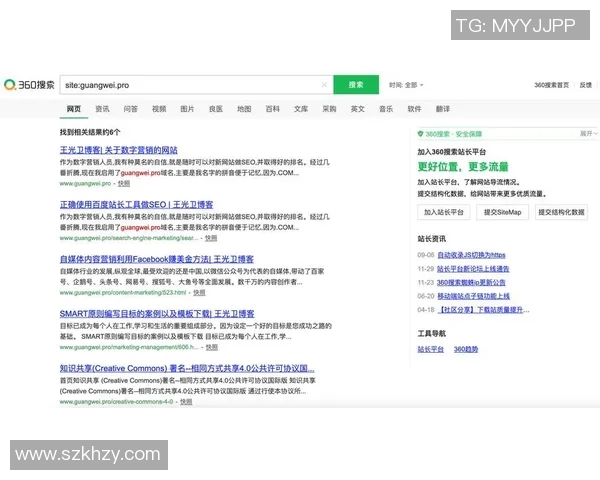Open the 地图 tab
This screenshot has height=480, width=600.
tap(244, 109)
